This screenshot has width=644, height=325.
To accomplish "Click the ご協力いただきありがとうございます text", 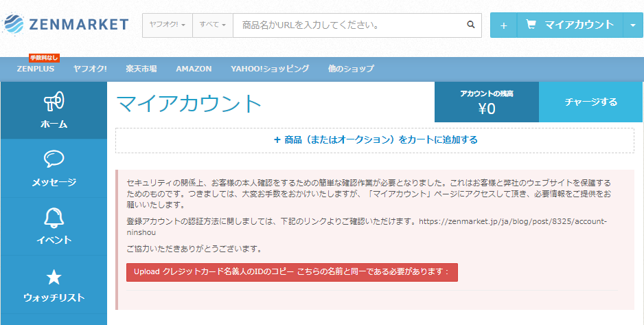I will point(194,249).
